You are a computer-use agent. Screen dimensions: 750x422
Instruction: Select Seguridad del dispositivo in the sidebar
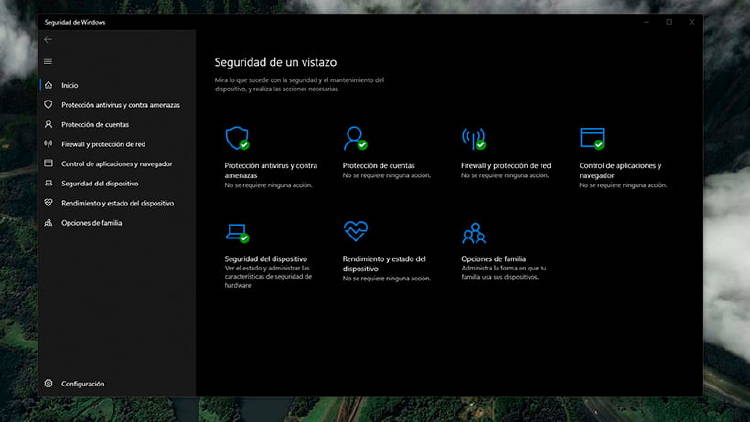point(99,183)
